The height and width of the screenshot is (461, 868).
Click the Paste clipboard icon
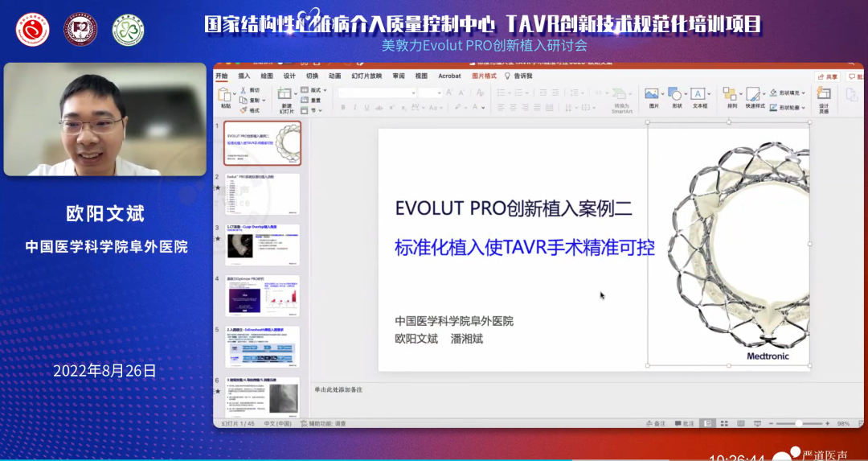[224, 93]
